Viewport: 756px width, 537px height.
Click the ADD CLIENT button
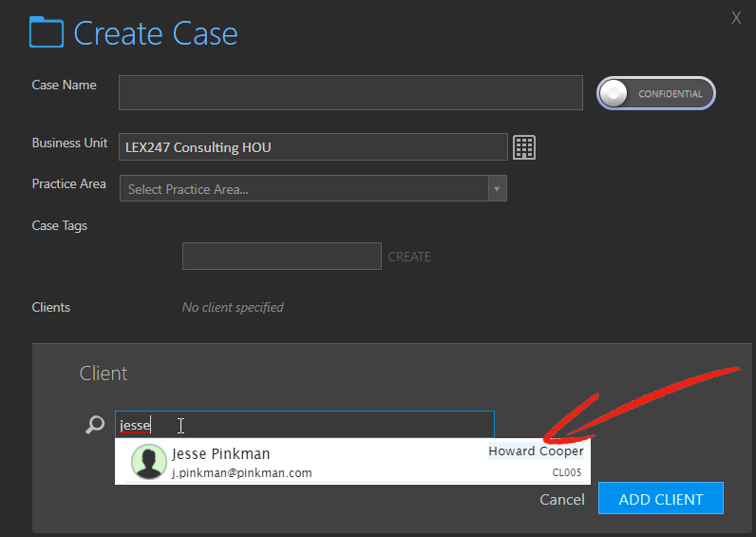(x=660, y=498)
